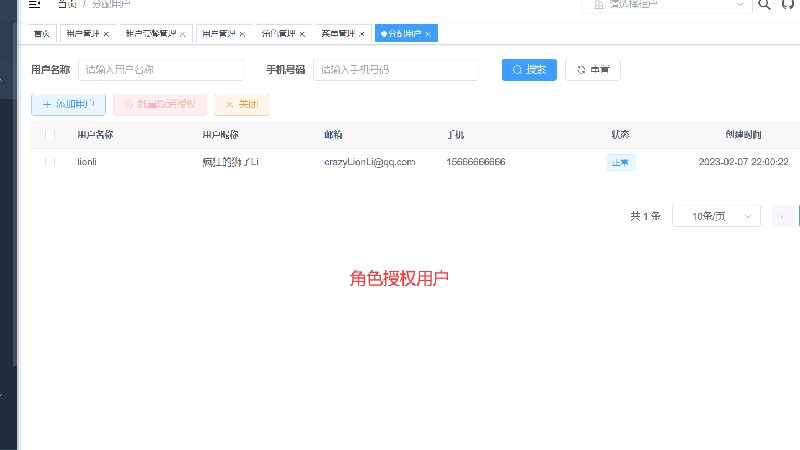The width and height of the screenshot is (800, 450).
Task: Toggle the select-all checkbox in table header
Action: [x=49, y=135]
